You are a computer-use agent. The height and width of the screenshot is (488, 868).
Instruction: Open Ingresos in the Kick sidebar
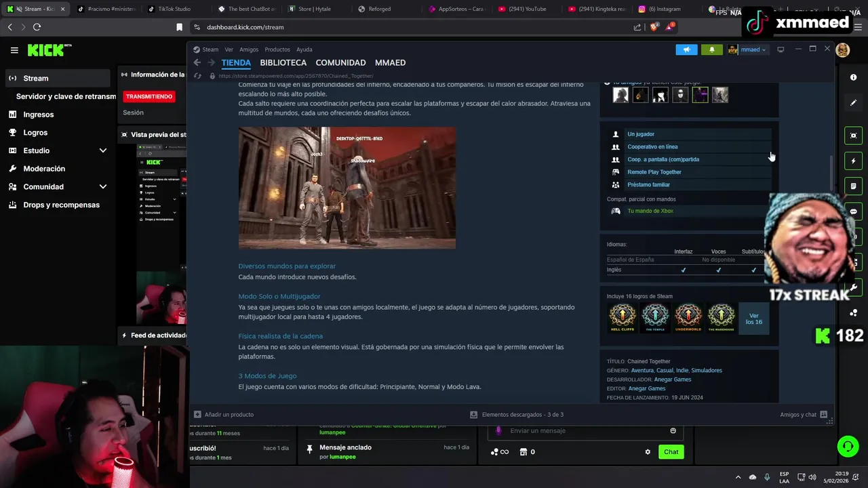(x=39, y=115)
